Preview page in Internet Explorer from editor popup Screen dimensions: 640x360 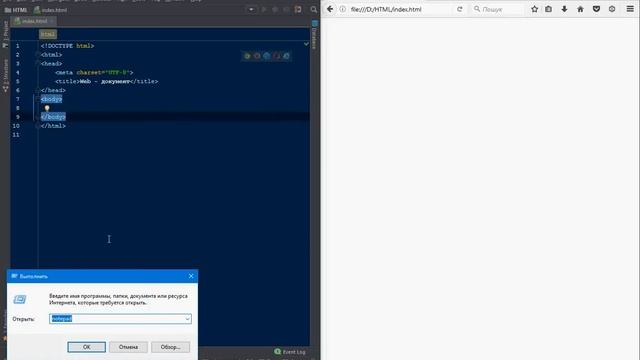pyautogui.click(x=286, y=56)
